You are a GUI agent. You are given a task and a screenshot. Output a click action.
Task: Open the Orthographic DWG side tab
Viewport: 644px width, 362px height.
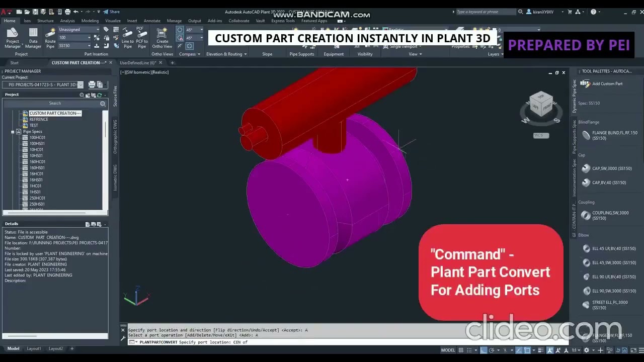click(x=115, y=137)
